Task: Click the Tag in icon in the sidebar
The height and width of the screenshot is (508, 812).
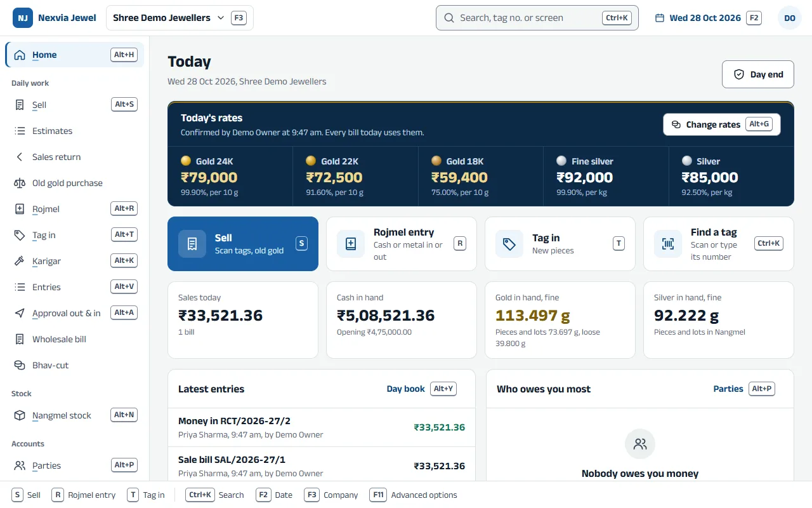Action: [x=20, y=235]
